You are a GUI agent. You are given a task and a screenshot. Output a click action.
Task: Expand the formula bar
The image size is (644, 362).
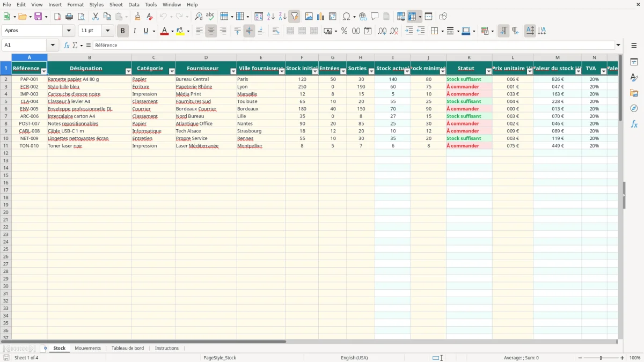pos(618,45)
